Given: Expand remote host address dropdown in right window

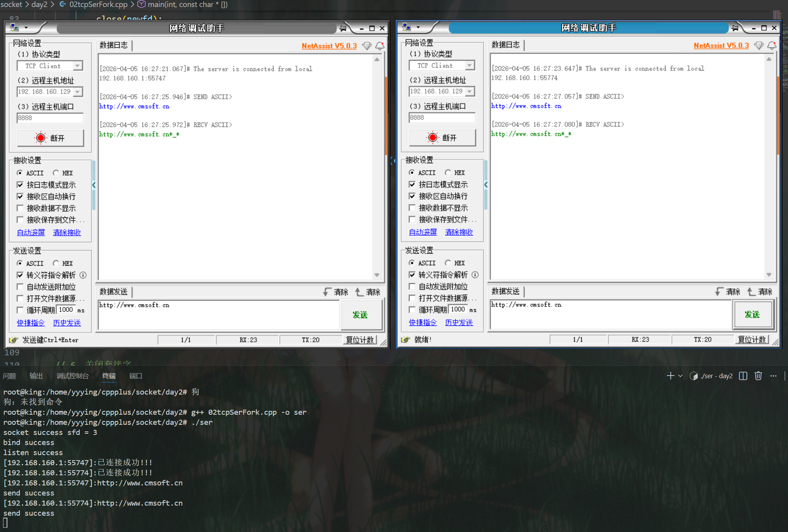Looking at the screenshot, I should point(470,92).
